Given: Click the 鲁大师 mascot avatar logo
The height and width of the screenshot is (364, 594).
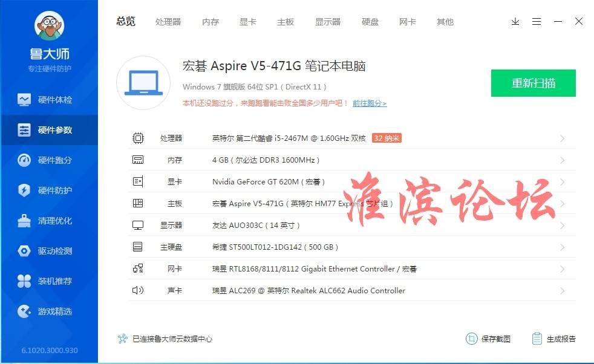Looking at the screenshot, I should pos(49,26).
